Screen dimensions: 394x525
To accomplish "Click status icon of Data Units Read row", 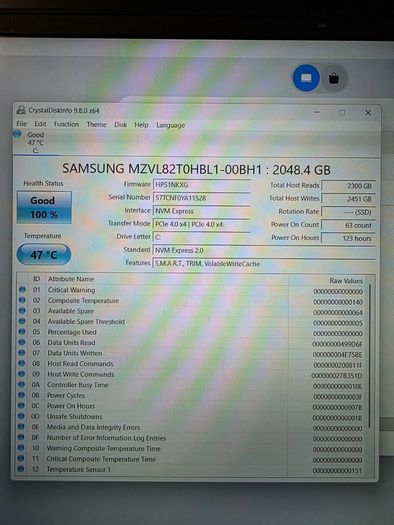I will point(22,342).
